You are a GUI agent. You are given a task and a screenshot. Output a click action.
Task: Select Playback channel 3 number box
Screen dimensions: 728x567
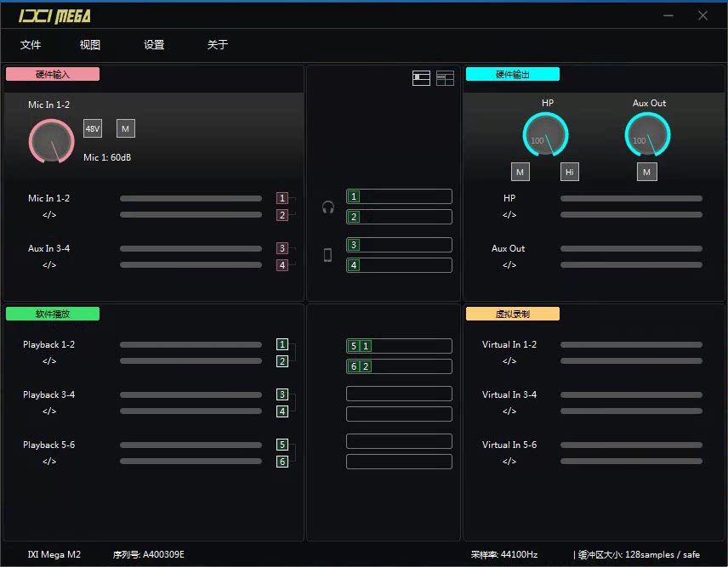click(x=282, y=394)
